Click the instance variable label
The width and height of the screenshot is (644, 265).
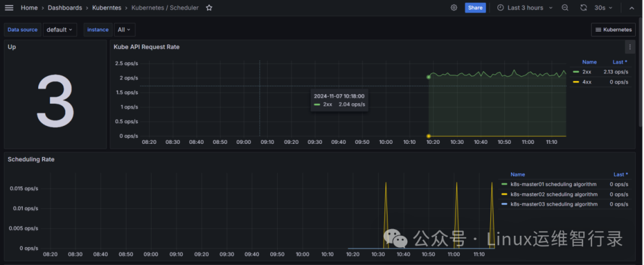[98, 30]
